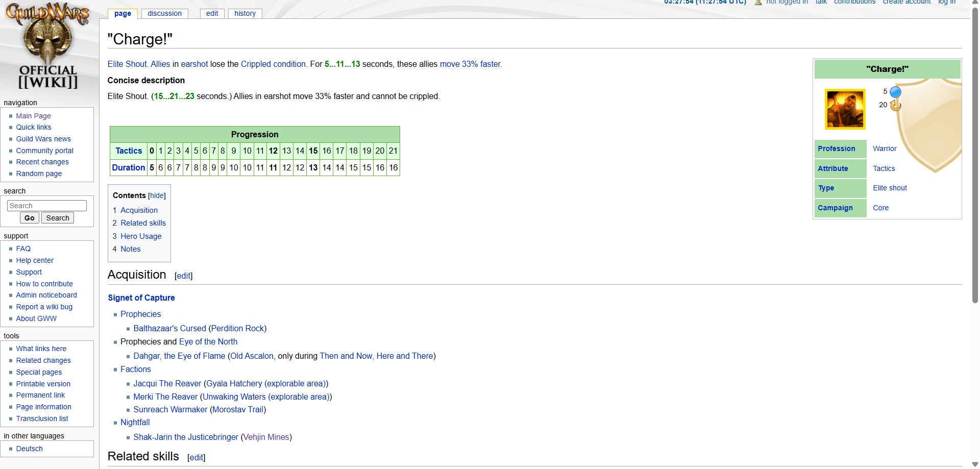Open the Eye of the North link
The image size is (980, 469).
click(x=208, y=341)
